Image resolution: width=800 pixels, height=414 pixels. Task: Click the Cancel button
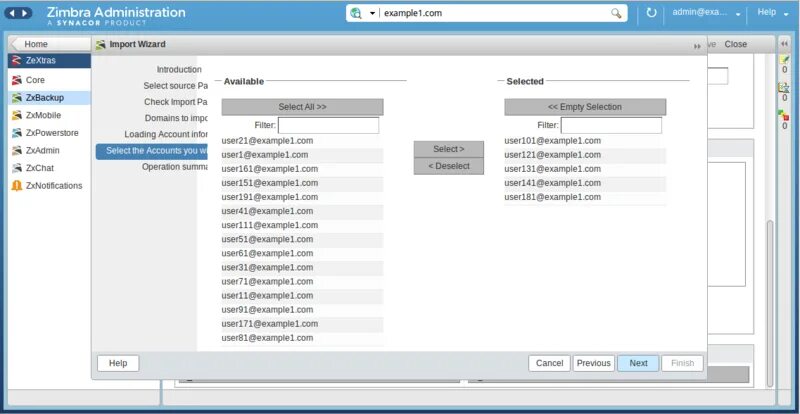tap(549, 363)
